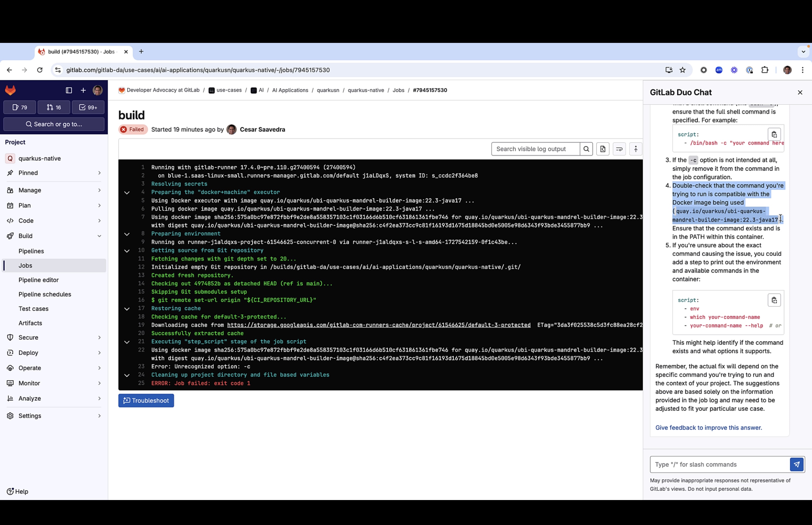Collapse Preparing docker+machine executor section
This screenshot has width=812, height=525.
[127, 193]
